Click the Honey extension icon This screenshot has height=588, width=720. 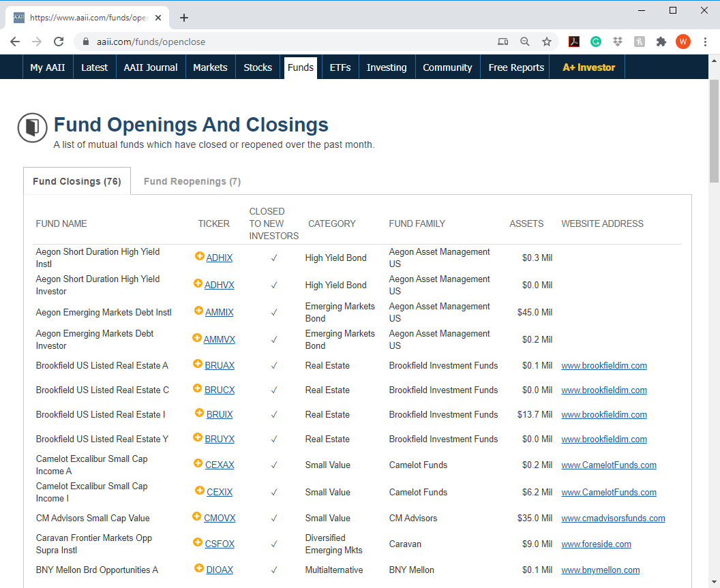tap(640, 42)
